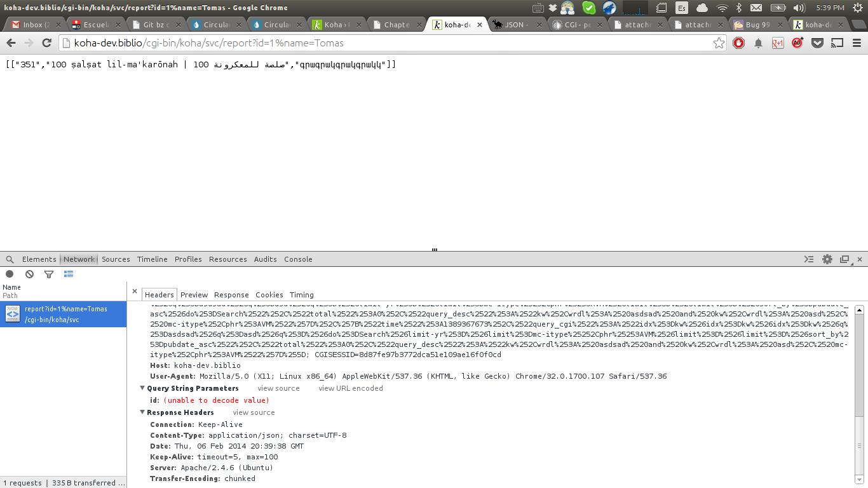Open the Adblock Plus stop-sign extension
868x488 pixels.
pos(738,43)
